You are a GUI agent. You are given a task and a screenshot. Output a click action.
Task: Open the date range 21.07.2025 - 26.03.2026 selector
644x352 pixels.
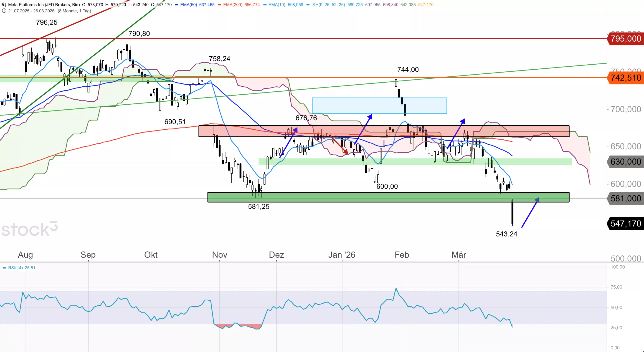[x=31, y=11]
